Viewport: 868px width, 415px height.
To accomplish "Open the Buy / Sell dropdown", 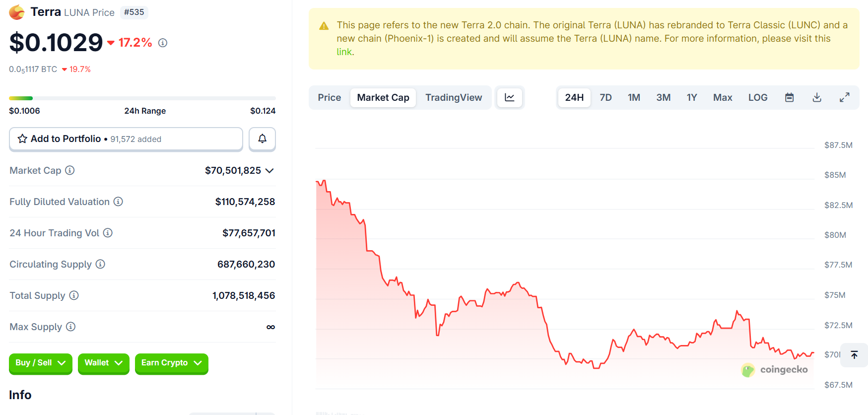I will pos(41,363).
